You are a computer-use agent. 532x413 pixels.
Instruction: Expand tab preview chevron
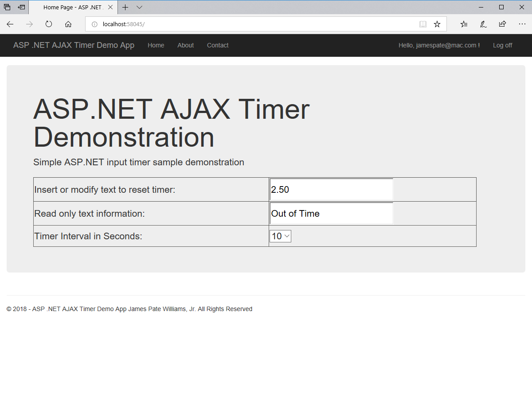pos(139,7)
